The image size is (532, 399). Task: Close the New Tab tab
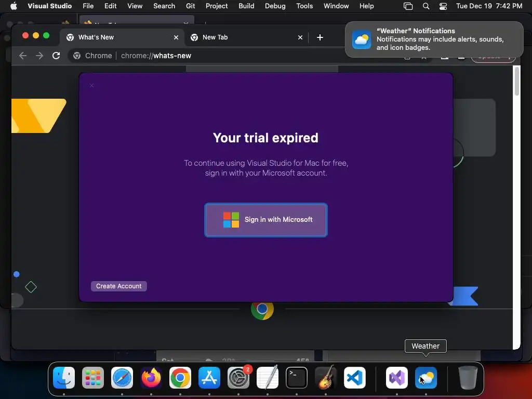[300, 37]
